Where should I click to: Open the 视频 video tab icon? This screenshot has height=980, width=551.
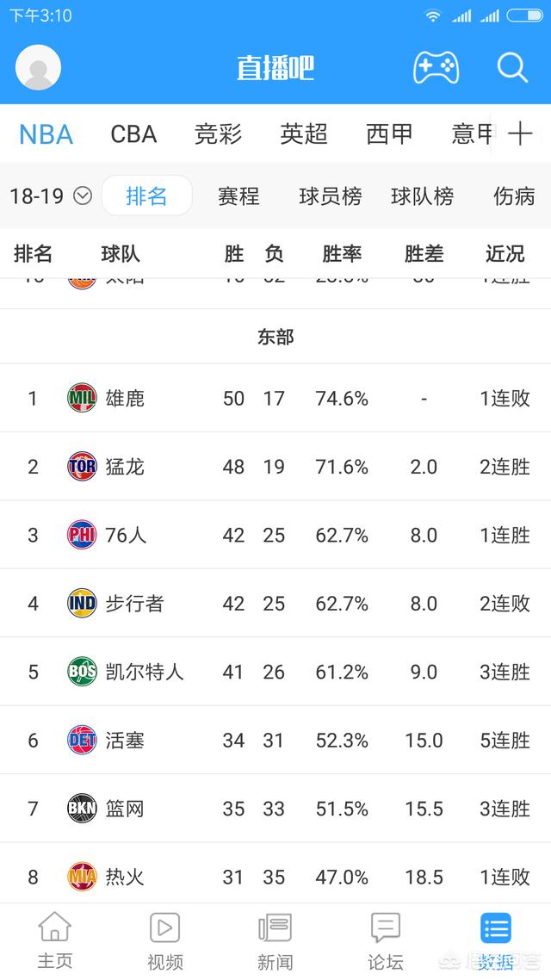[165, 927]
